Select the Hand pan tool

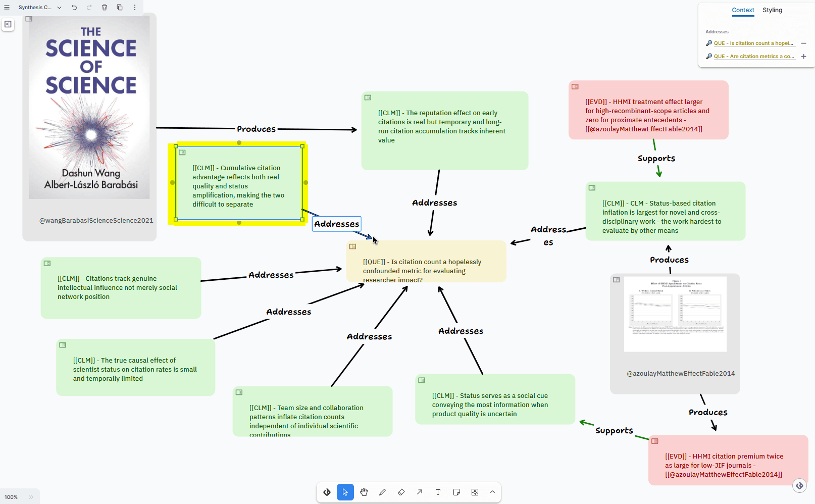pos(364,492)
